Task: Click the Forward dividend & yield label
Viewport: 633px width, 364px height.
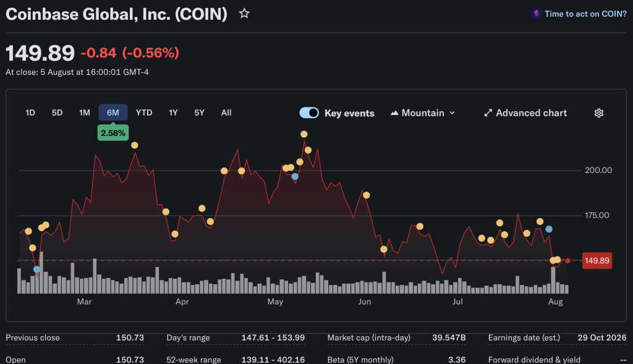Action: pyautogui.click(x=535, y=360)
